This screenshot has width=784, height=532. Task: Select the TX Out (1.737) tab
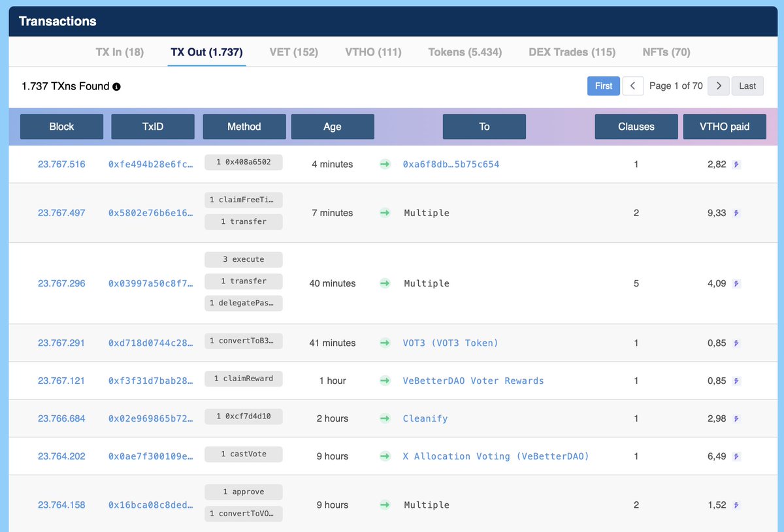click(206, 52)
